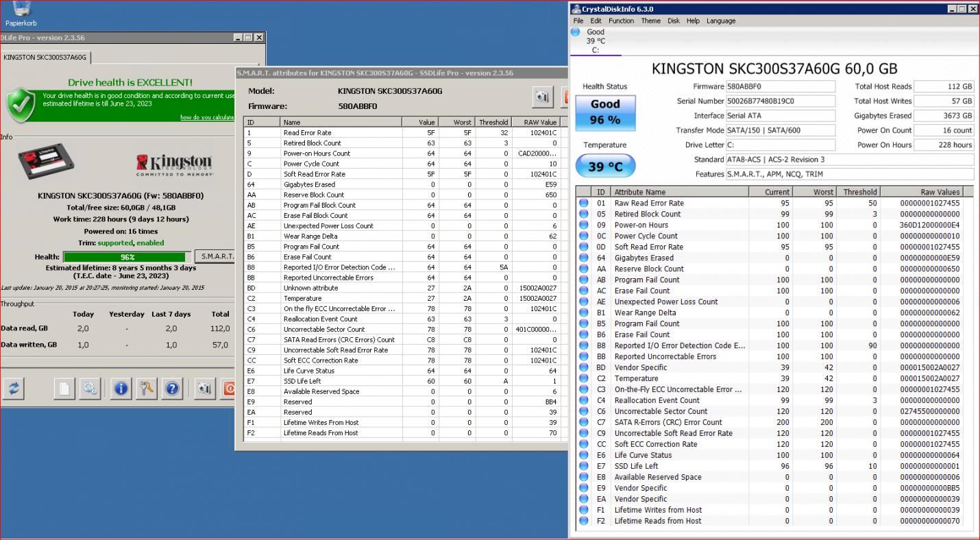Image resolution: width=980 pixels, height=540 pixels.
Task: Click the Kingston SSD product image
Action: coord(47,162)
